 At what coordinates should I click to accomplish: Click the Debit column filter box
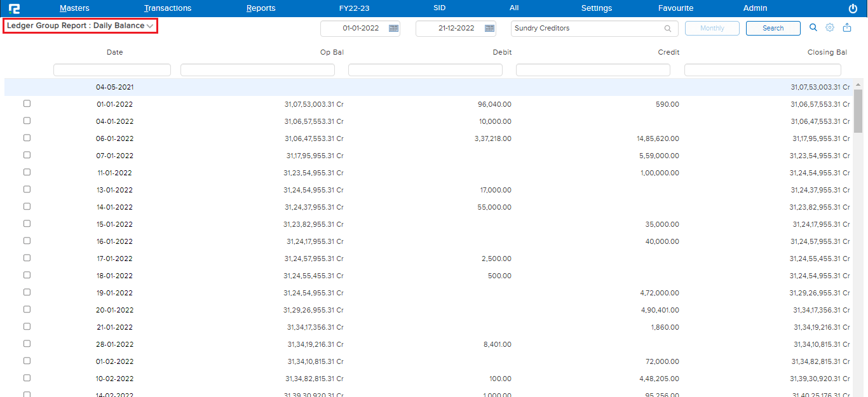pyautogui.click(x=425, y=70)
